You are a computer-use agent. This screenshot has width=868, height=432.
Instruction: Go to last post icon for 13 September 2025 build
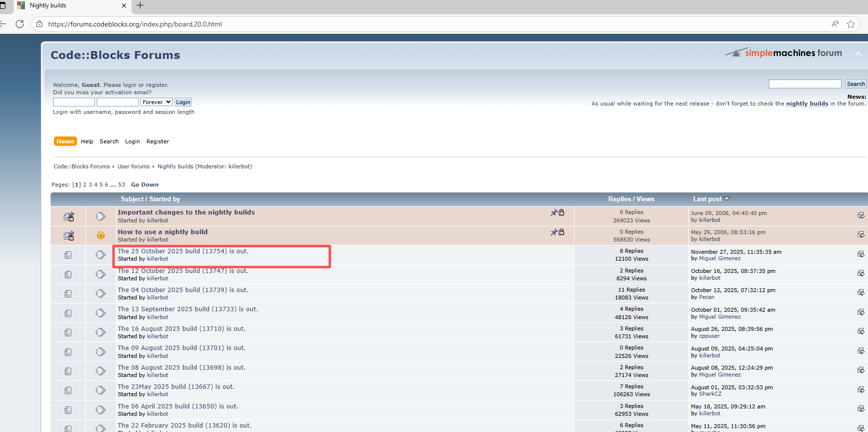[x=861, y=312]
